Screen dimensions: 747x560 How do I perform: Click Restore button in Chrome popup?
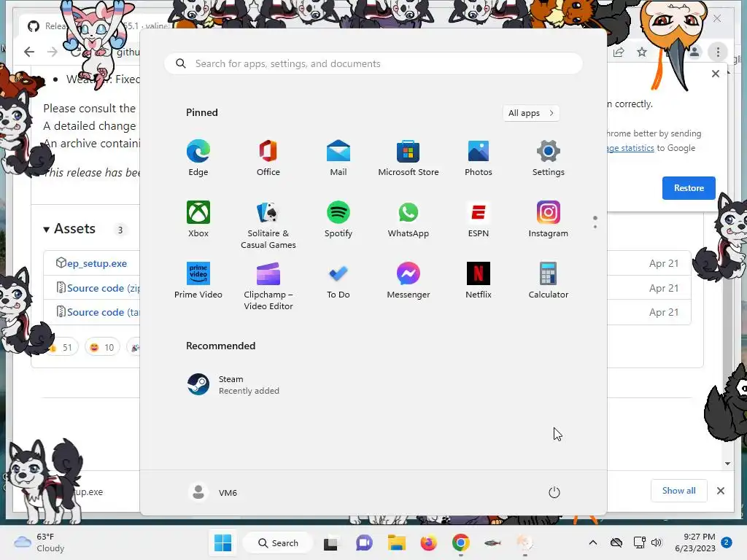(x=689, y=188)
